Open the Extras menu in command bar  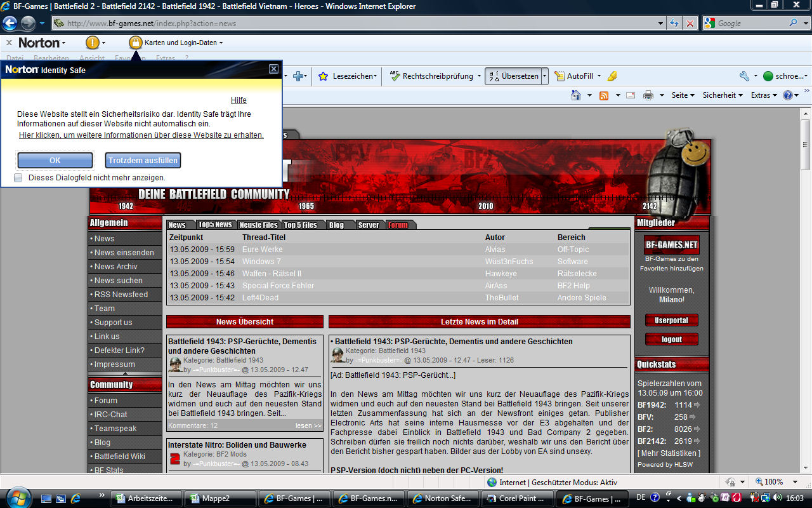tap(764, 95)
